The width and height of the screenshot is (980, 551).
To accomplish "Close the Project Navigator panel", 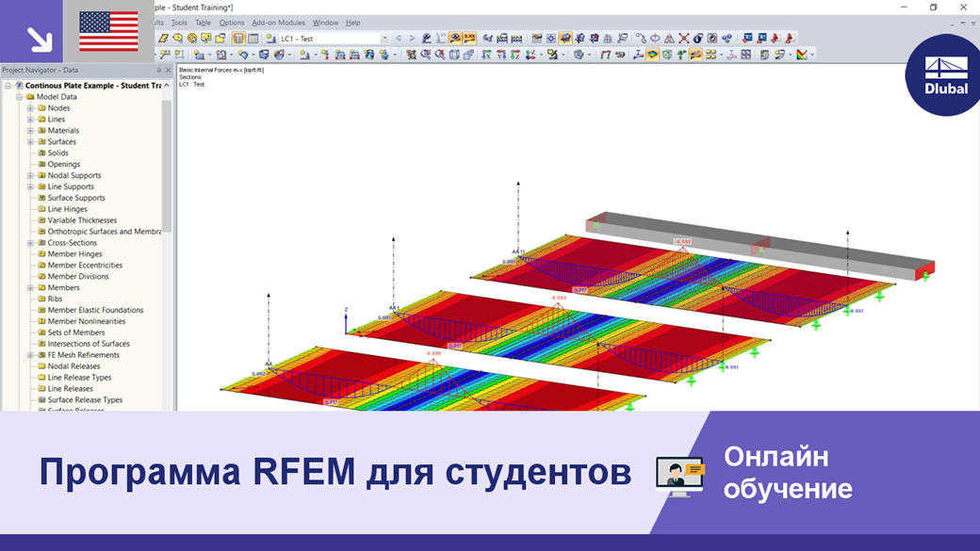I will click(x=168, y=70).
